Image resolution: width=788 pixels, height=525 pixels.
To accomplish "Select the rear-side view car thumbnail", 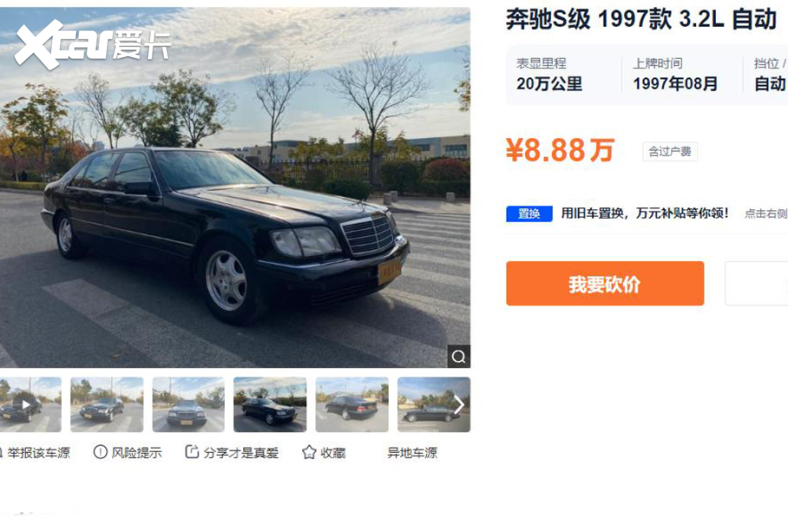I will click(352, 404).
